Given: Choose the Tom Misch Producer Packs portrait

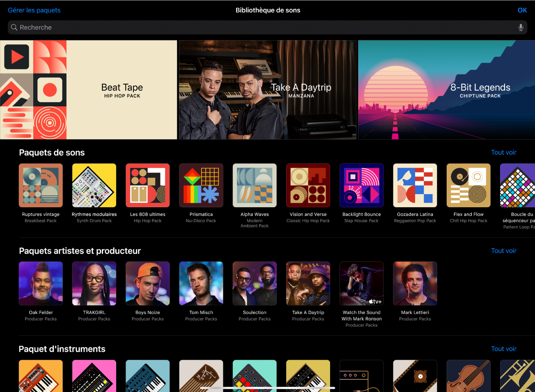Looking at the screenshot, I should click(x=201, y=284).
